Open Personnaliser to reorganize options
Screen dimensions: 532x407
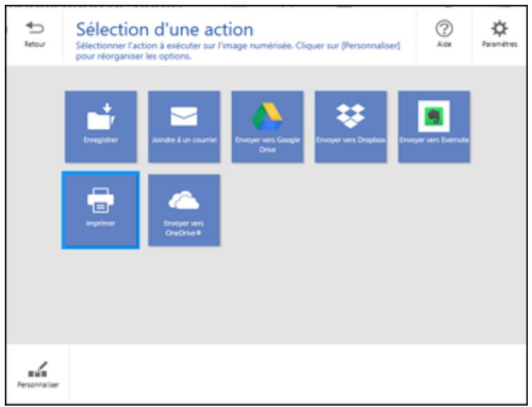pos(38,374)
